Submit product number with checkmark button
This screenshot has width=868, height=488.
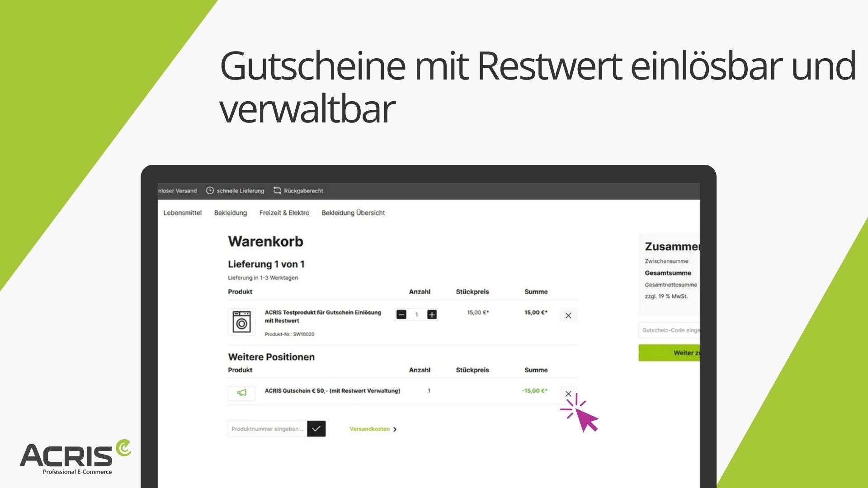tap(316, 429)
